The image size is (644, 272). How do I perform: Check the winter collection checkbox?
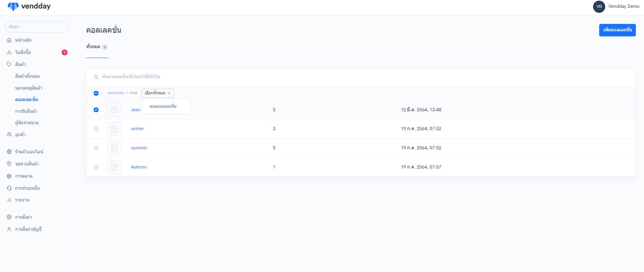pyautogui.click(x=96, y=129)
